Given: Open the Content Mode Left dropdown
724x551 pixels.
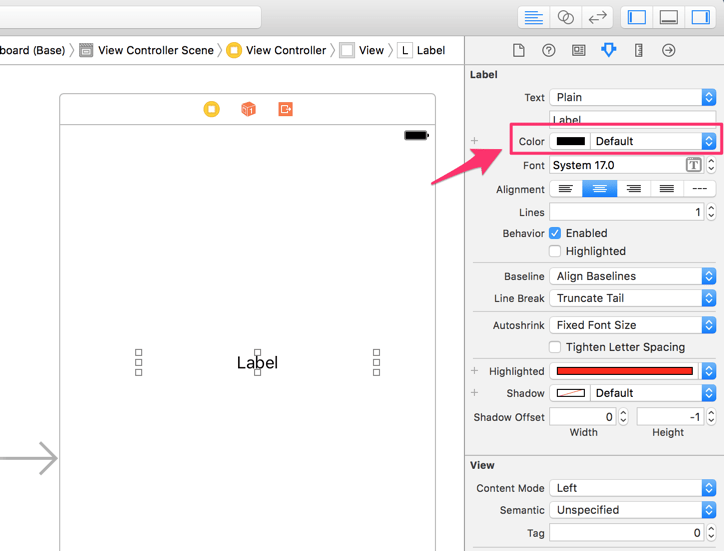Looking at the screenshot, I should coord(633,488).
